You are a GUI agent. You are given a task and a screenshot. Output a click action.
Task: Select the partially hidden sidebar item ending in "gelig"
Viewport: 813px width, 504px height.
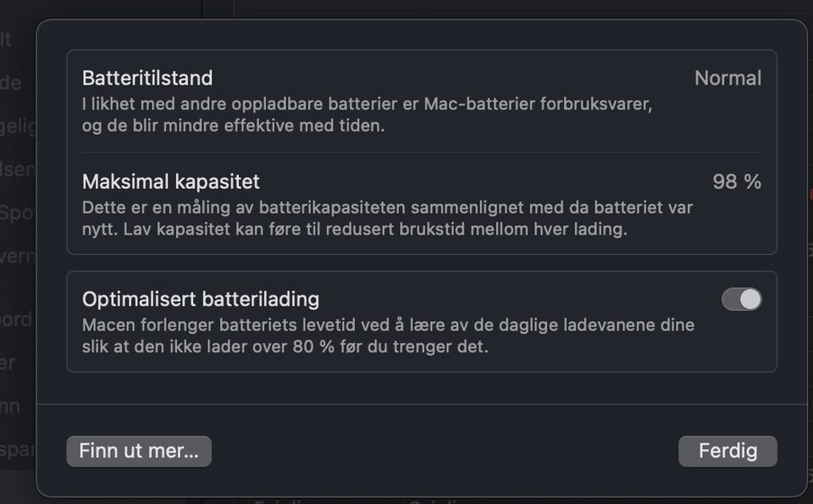coord(18,126)
